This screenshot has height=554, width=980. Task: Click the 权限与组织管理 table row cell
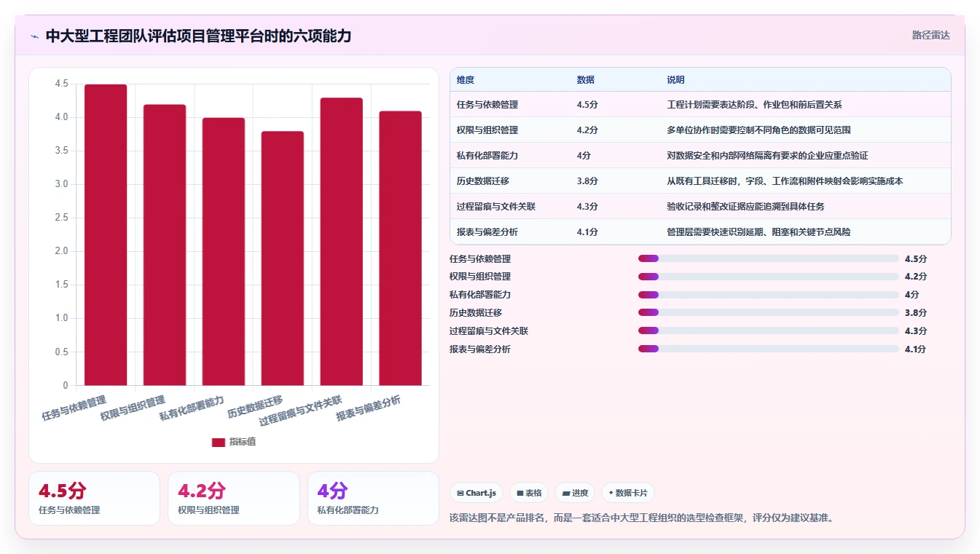[487, 130]
